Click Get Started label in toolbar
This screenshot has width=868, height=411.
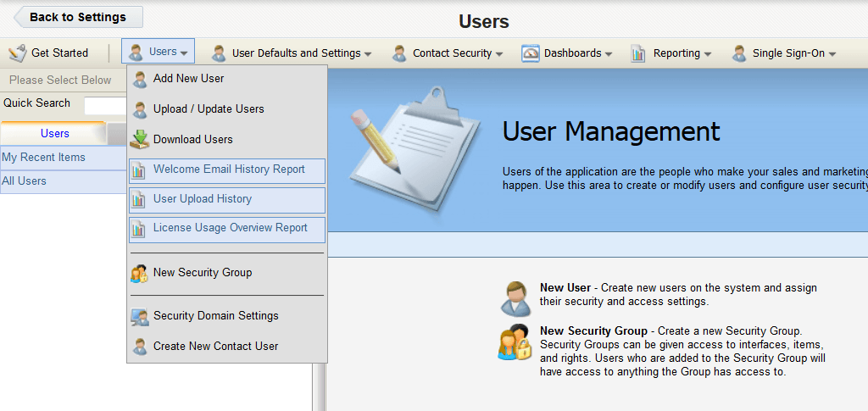click(x=59, y=53)
